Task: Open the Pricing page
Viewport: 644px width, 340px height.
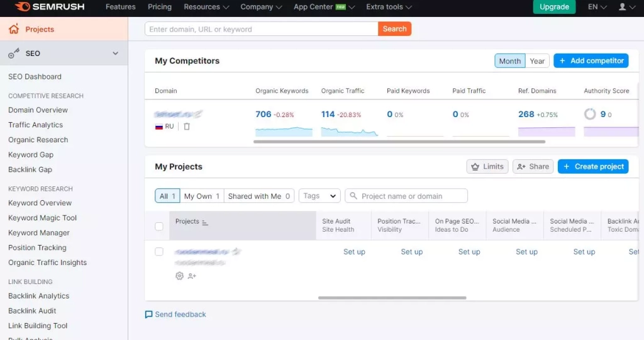Action: pyautogui.click(x=160, y=6)
